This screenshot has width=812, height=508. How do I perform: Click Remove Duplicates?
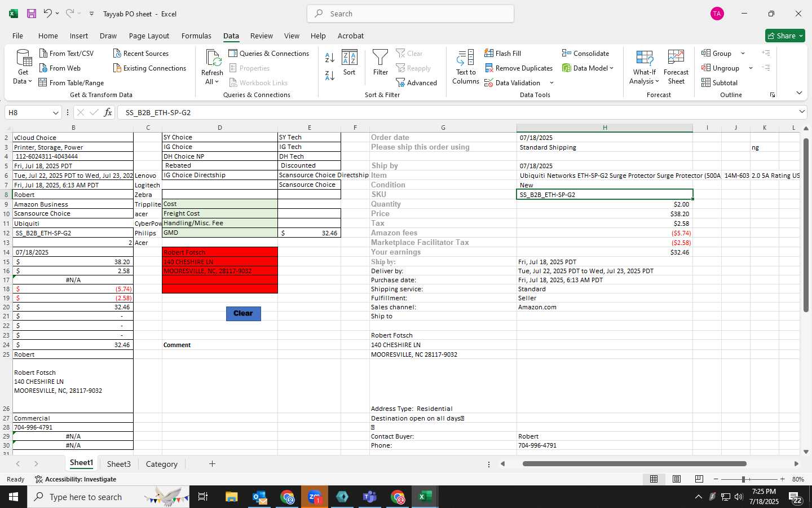pos(518,68)
